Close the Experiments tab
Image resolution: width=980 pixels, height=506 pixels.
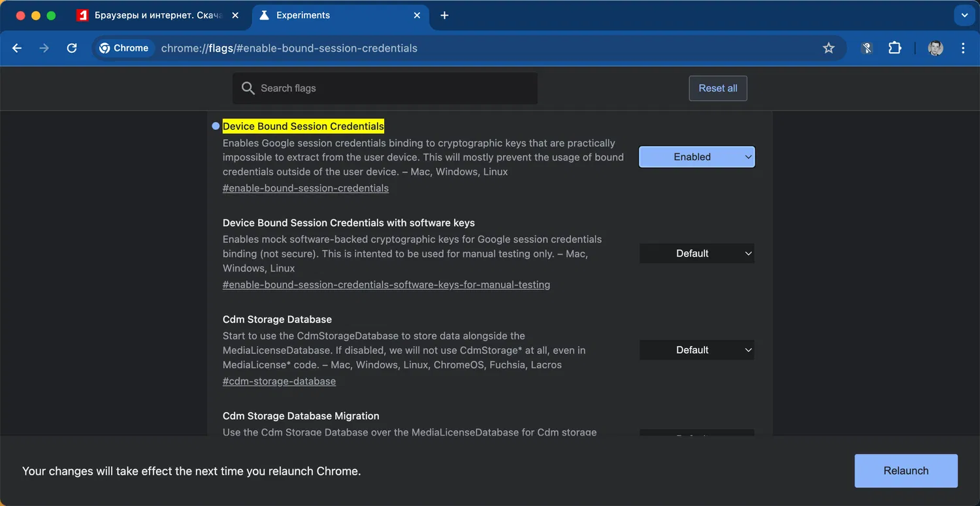coord(417,16)
